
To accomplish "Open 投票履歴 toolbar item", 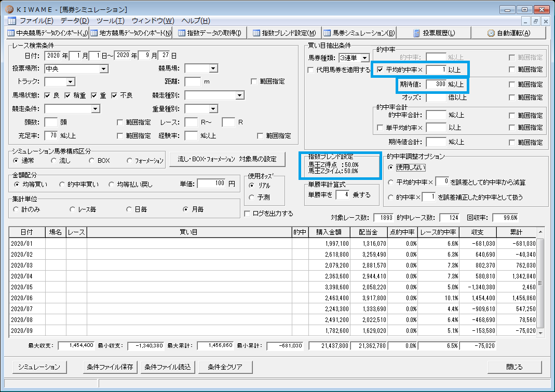I will pyautogui.click(x=434, y=33).
